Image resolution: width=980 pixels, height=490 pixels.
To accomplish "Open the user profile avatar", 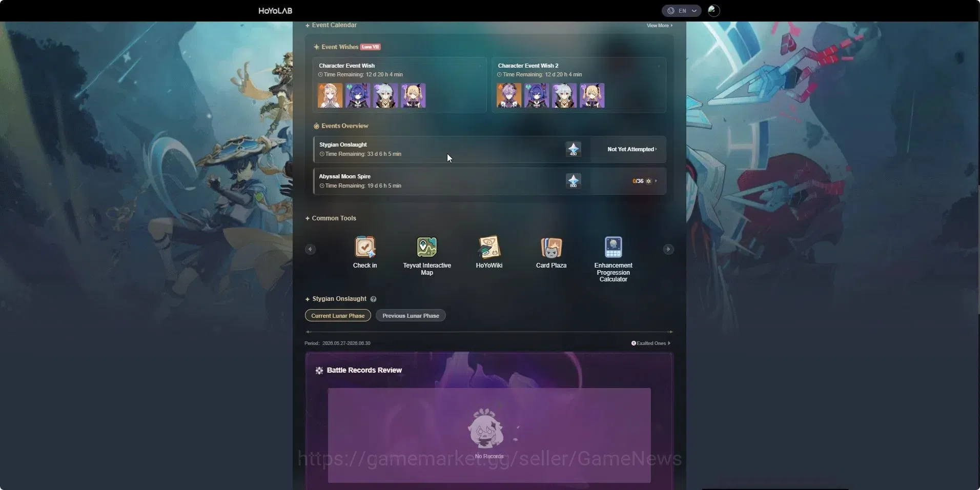I will tap(713, 11).
